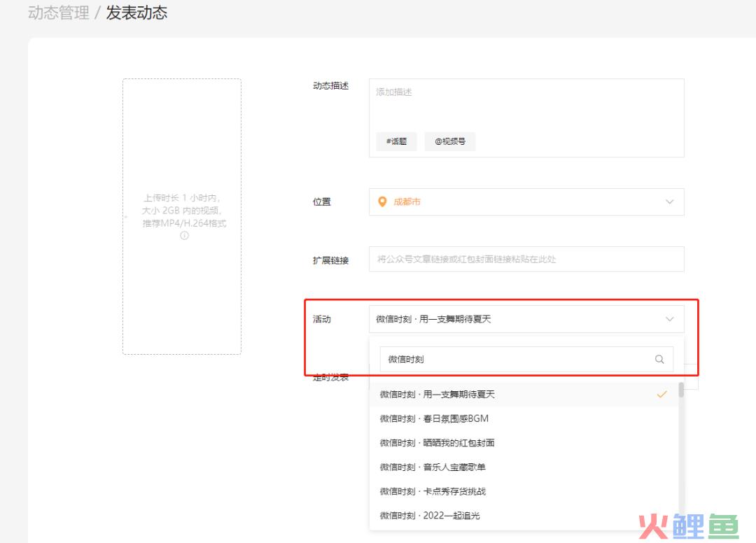
Task: Open the location combo box showing 成都市
Action: 526,202
